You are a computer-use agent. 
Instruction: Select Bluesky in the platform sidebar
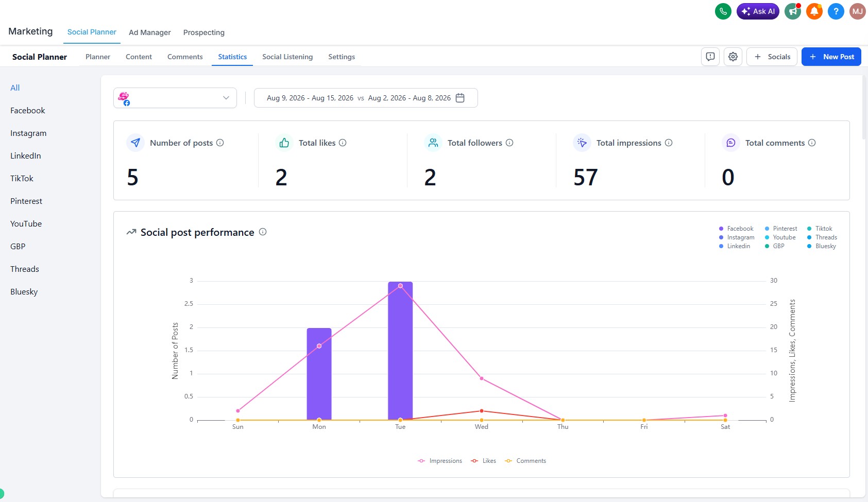pyautogui.click(x=24, y=291)
